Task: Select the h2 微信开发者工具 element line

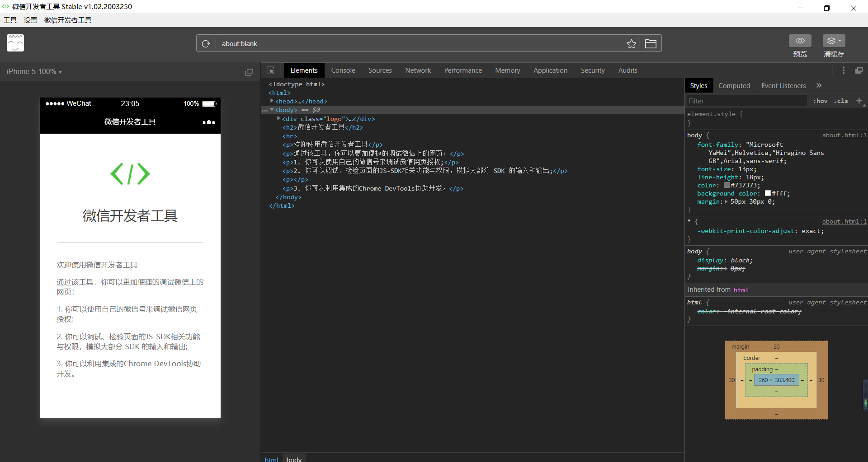Action: click(323, 127)
